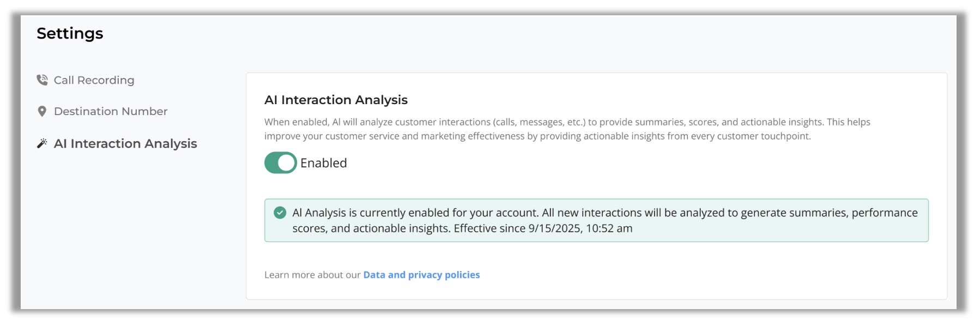Viewport: 980px width, 326px height.
Task: Click the Call Recording phone icon
Action: [42, 80]
